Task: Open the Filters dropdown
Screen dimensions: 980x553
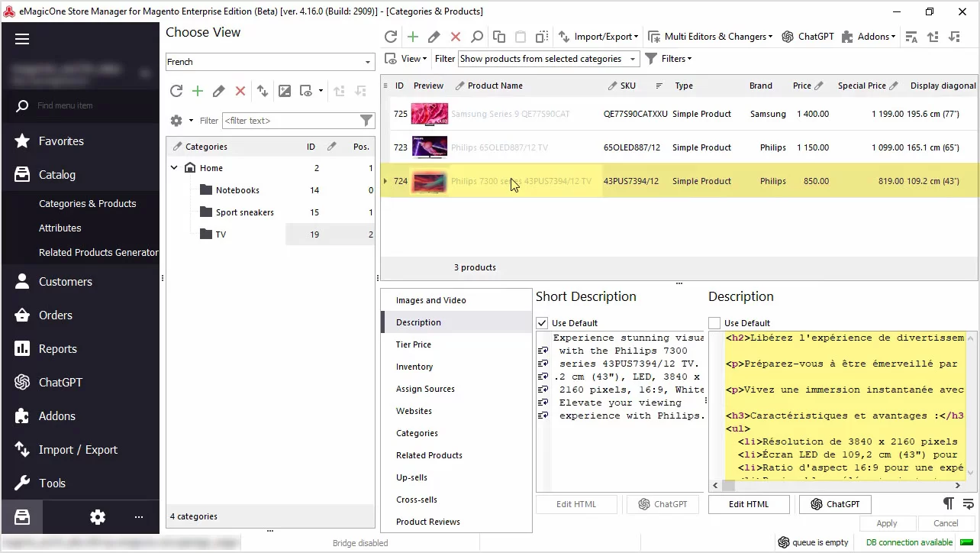Action: click(669, 59)
